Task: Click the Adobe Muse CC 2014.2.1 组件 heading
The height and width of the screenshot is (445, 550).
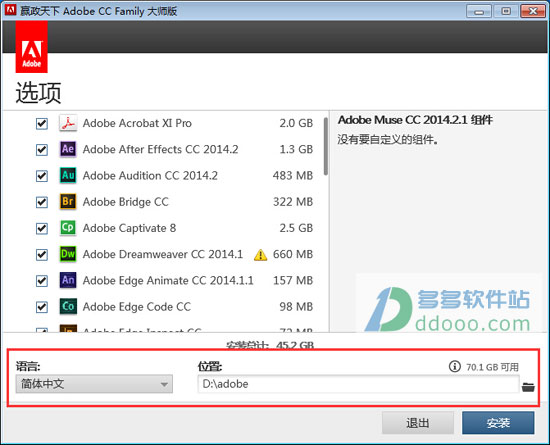Action: (x=415, y=120)
